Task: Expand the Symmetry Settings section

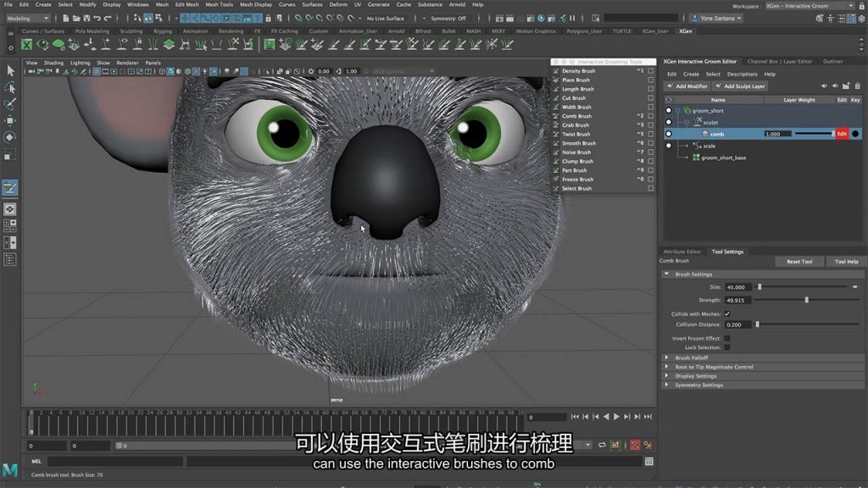Action: 698,385
